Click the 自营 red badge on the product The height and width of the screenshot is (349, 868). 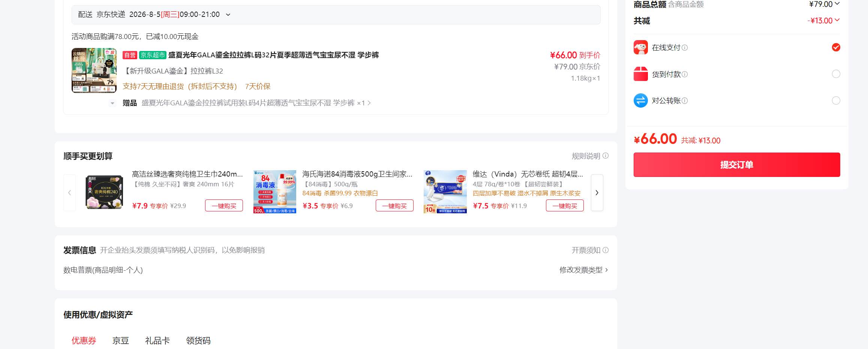coord(130,55)
